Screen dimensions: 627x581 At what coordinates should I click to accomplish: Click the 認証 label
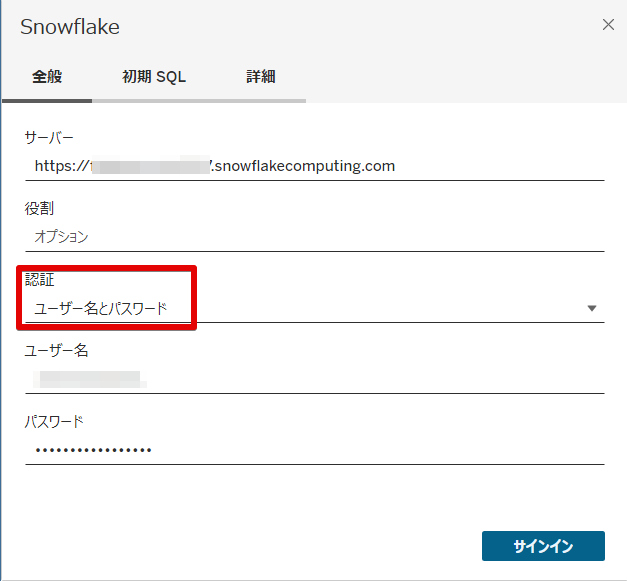(39, 280)
